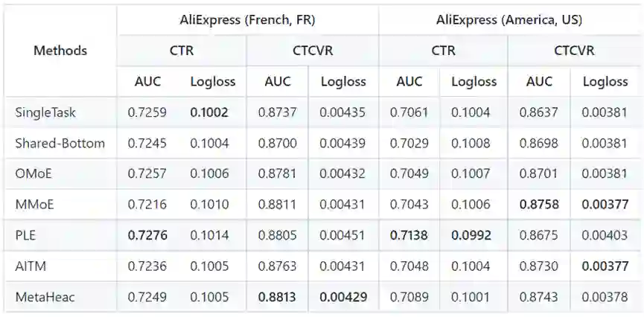Select the AliExpress (America, US) header cell
Screen dimensions: 644x317
coord(510,20)
